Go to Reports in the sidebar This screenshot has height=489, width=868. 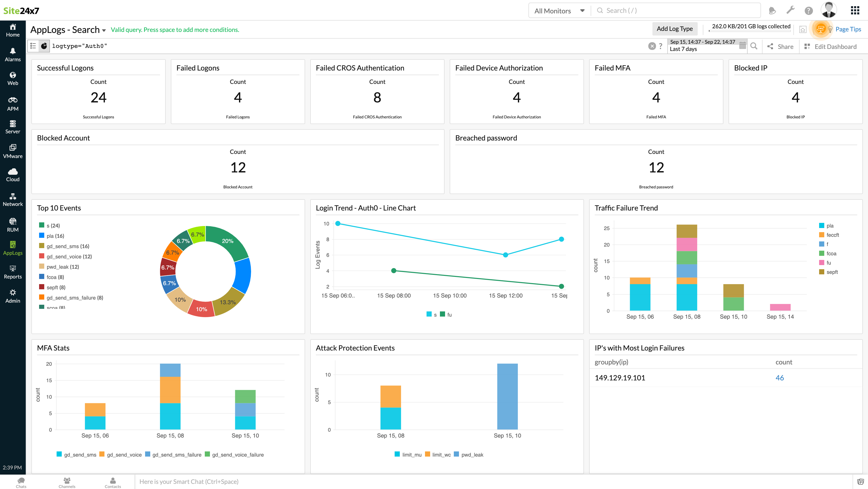coord(12,272)
